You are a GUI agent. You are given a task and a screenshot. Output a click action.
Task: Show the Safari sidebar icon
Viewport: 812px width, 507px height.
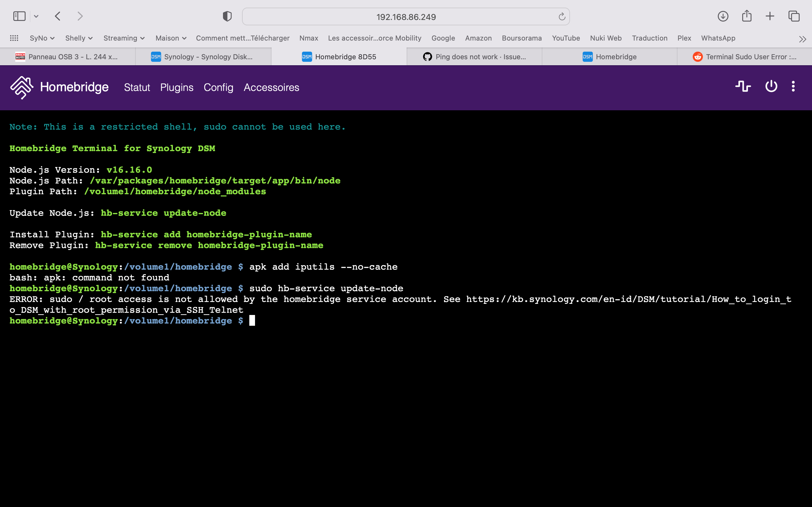point(19,16)
